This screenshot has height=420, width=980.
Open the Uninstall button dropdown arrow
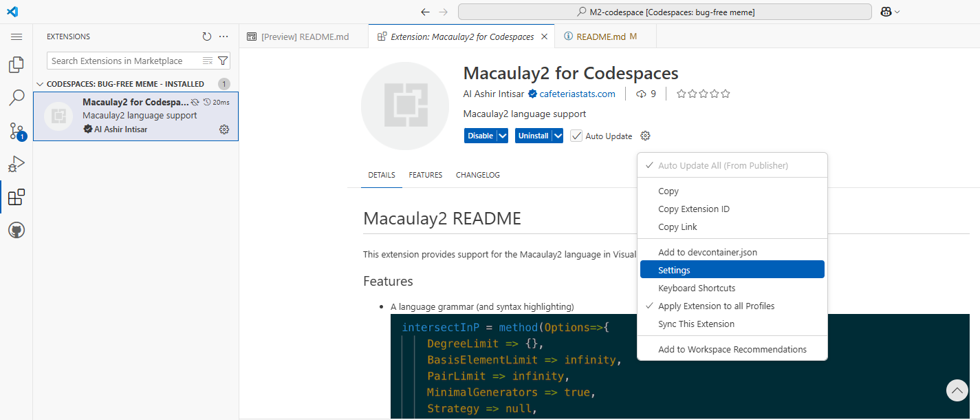[x=558, y=136]
